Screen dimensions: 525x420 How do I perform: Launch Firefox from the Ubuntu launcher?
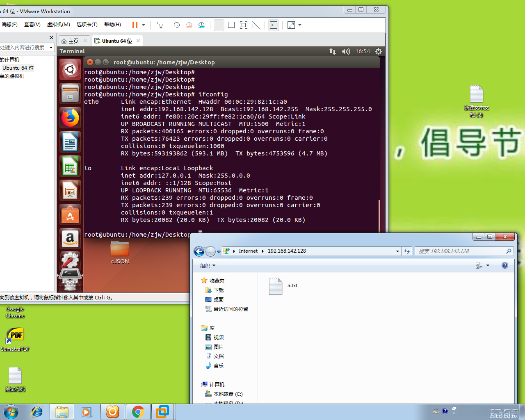pos(70,118)
